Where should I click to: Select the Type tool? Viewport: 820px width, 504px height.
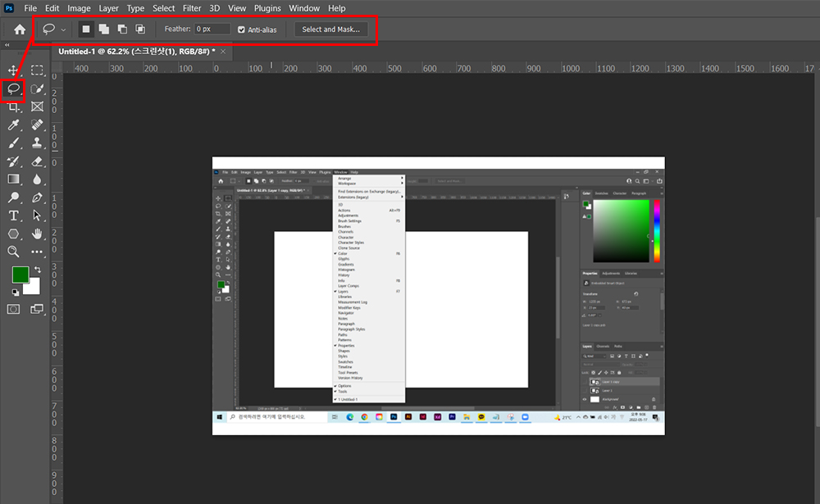13,216
